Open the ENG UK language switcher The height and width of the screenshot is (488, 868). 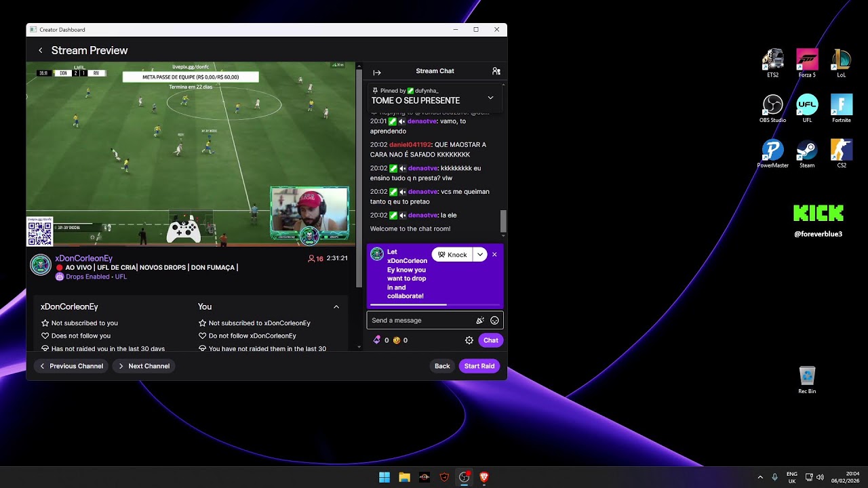792,477
